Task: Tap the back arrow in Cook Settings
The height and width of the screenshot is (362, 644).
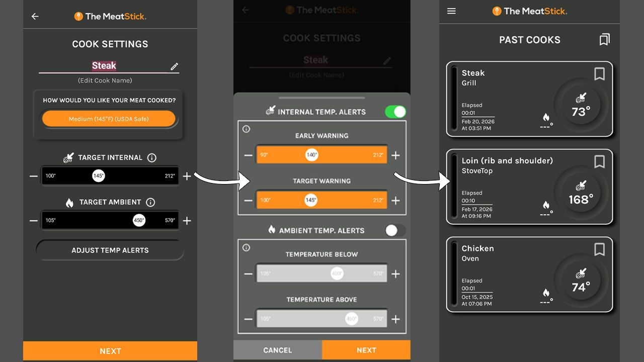Action: (35, 17)
